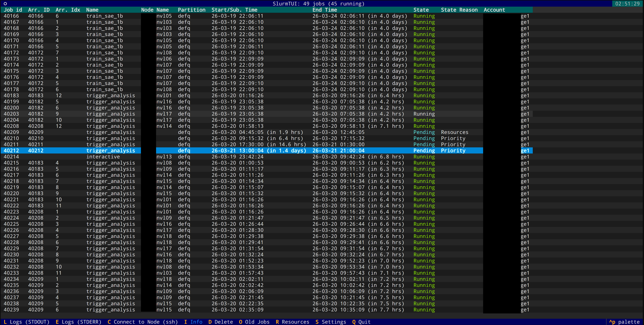Select the interactive job 40214 row
644x325 pixels.
click(103, 157)
